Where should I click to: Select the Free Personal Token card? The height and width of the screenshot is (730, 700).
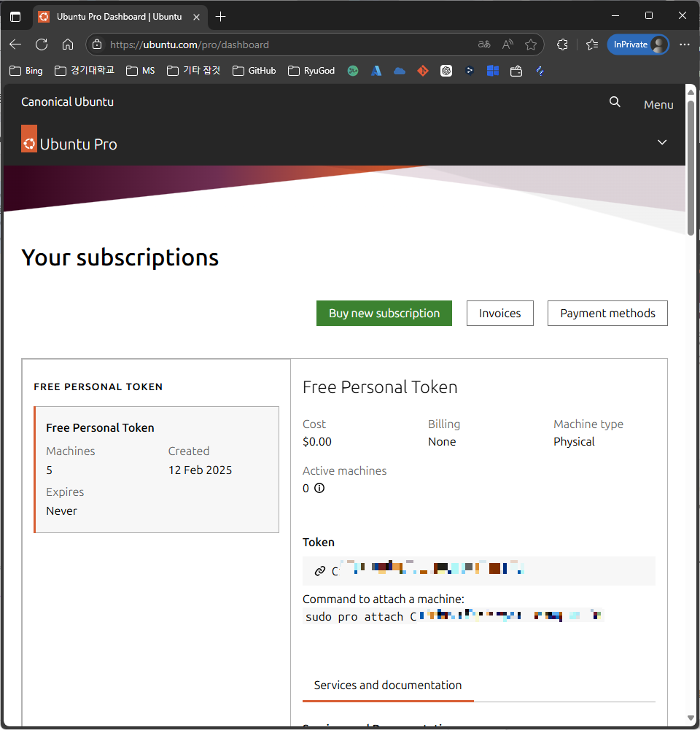[157, 470]
